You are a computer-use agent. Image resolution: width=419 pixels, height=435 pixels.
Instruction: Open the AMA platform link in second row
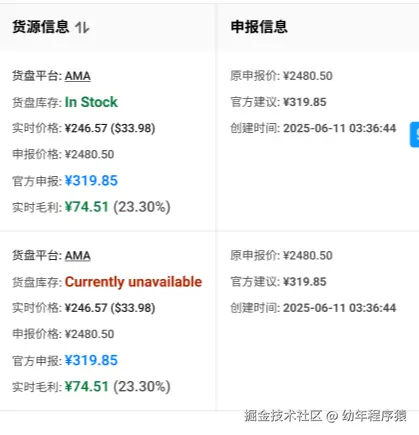(x=78, y=256)
